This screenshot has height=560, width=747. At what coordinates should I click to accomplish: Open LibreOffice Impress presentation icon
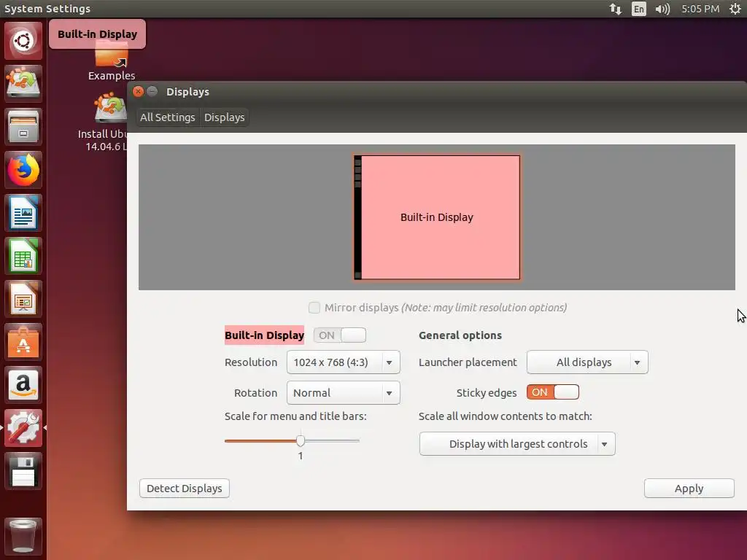23,299
